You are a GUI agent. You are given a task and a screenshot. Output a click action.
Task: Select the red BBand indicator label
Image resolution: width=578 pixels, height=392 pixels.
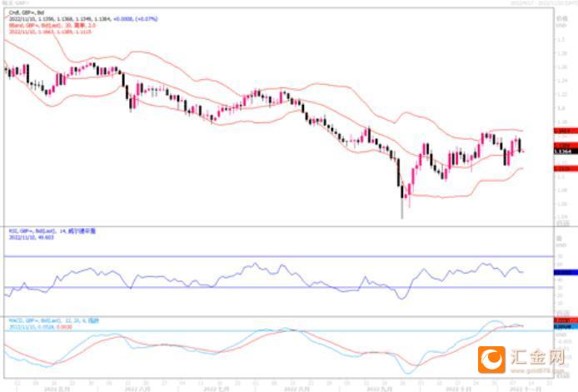click(52, 26)
